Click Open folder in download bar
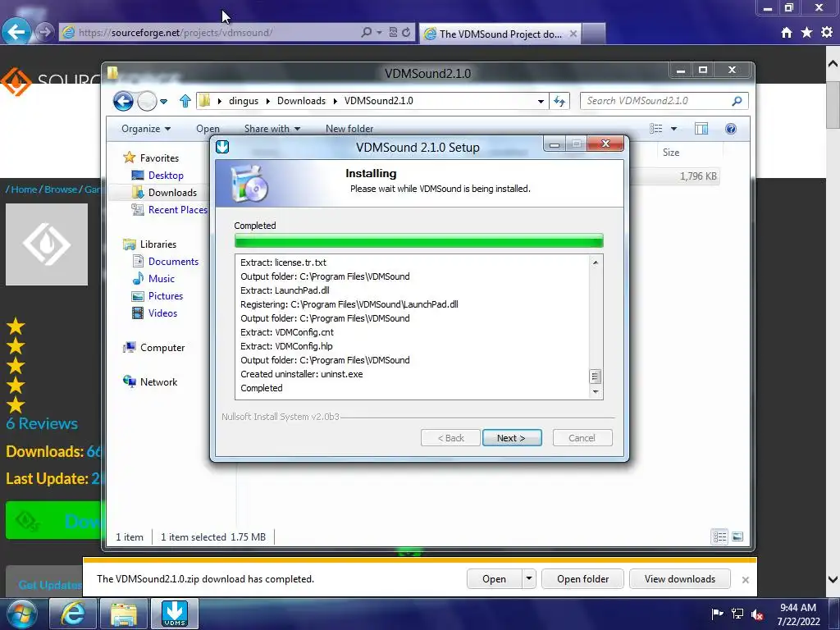Screen dimensions: 840x630 (583, 579)
